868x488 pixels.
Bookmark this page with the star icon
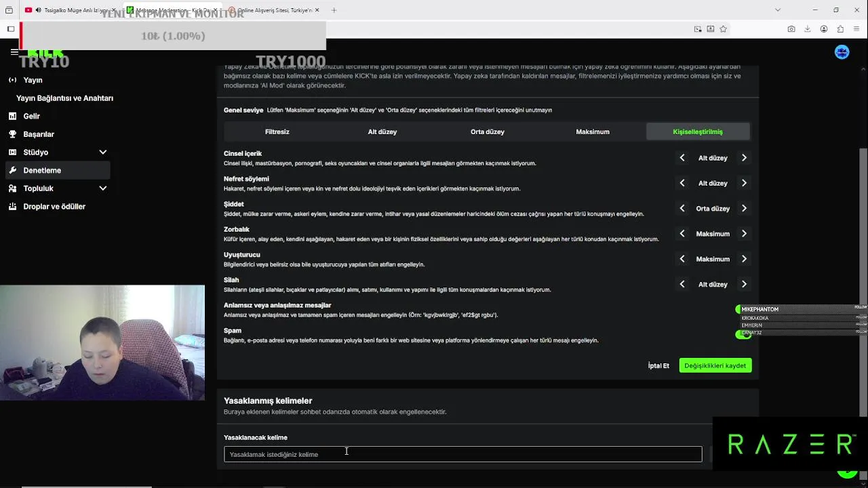(x=723, y=29)
